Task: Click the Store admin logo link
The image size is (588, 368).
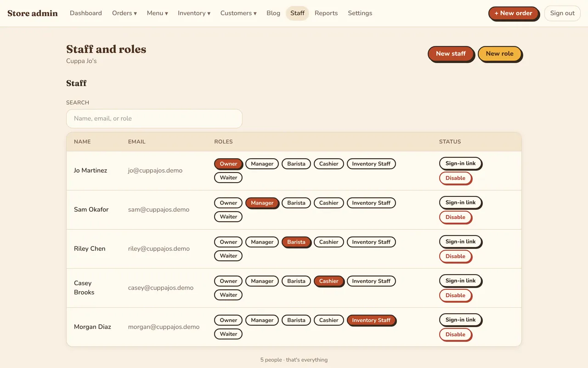Action: (x=33, y=13)
